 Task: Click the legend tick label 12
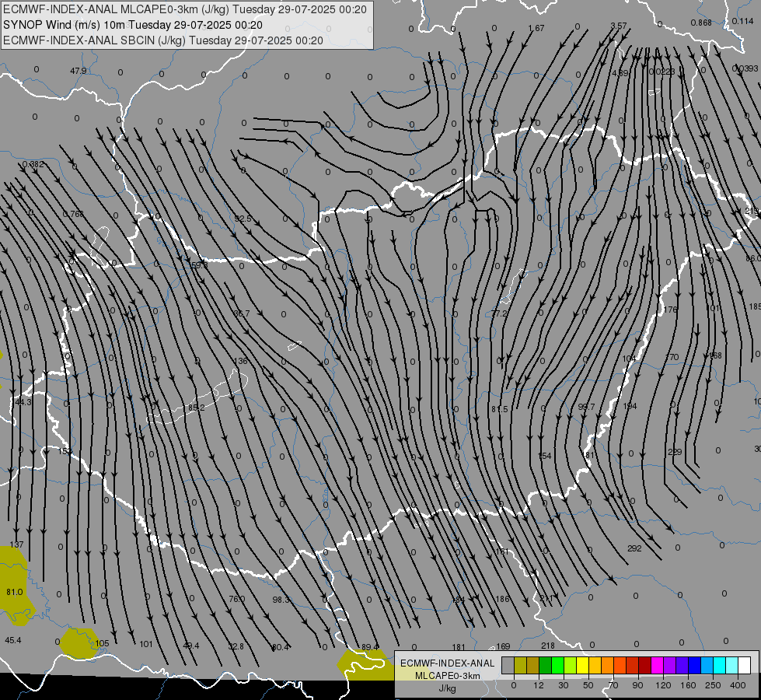point(538,685)
